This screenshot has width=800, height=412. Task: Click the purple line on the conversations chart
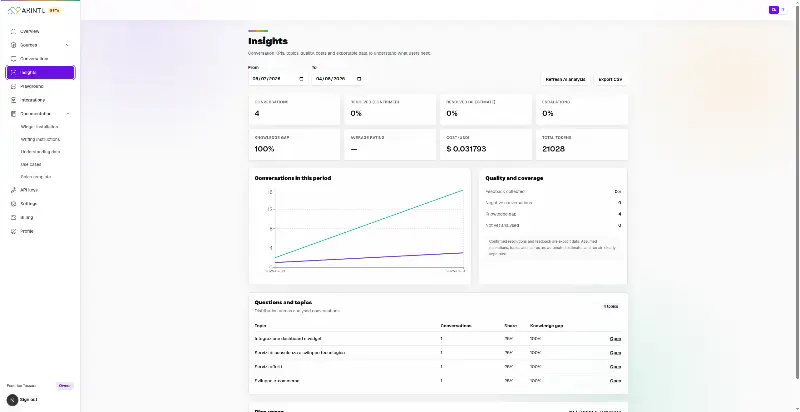369,258
